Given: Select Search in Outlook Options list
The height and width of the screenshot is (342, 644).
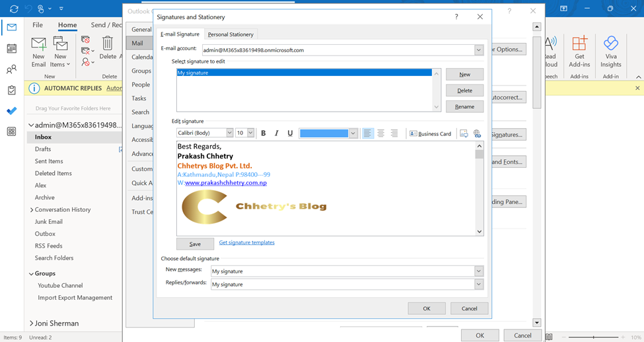Looking at the screenshot, I should click(x=139, y=112).
